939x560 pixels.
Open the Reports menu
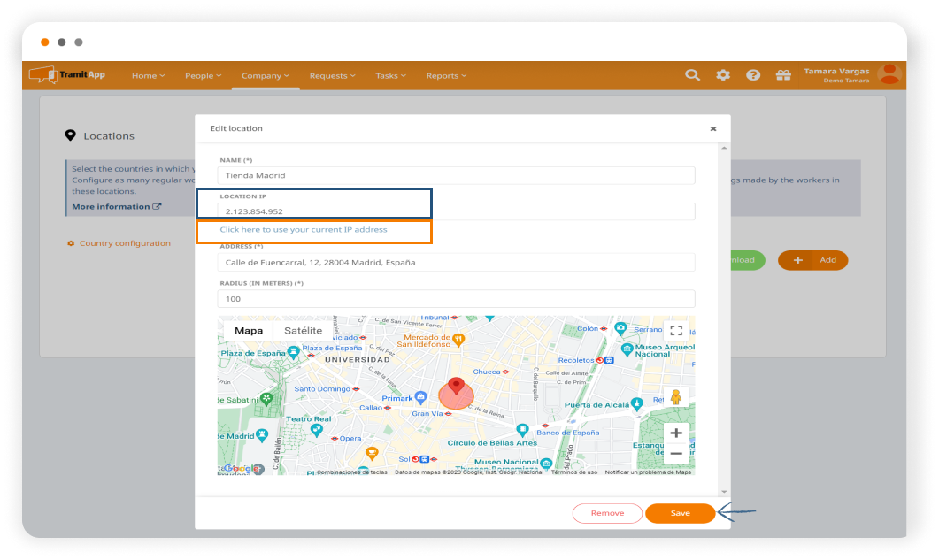446,76
